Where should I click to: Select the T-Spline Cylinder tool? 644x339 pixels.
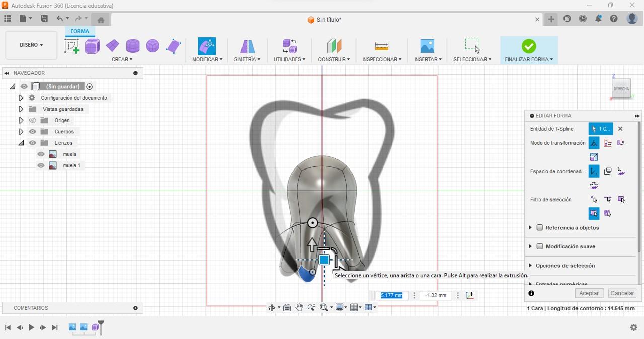(133, 46)
